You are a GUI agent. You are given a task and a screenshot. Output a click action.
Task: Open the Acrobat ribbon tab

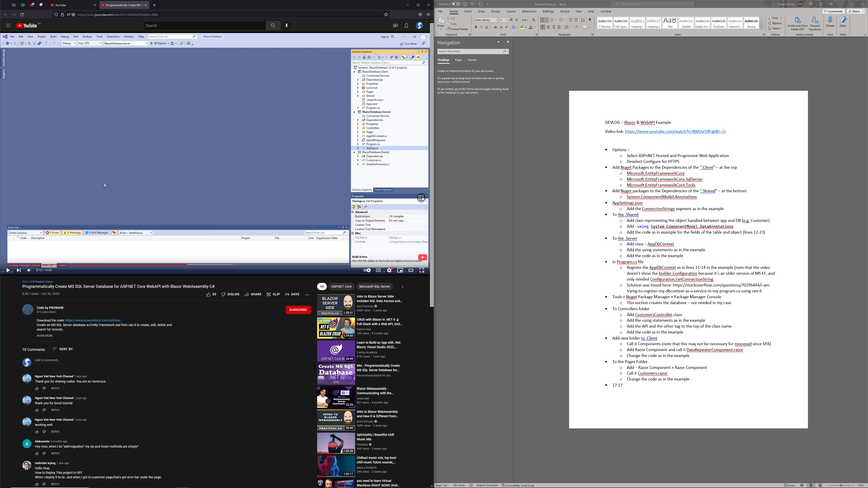[x=606, y=12]
